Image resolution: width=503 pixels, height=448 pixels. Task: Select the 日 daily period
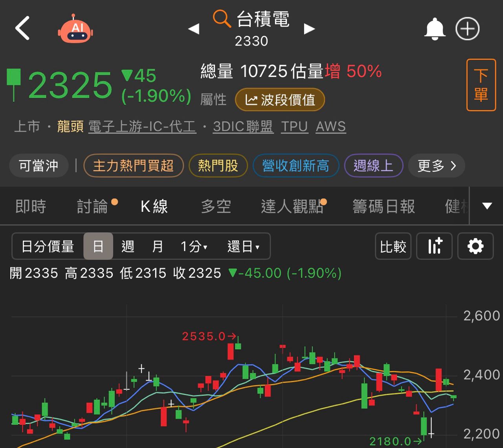click(98, 246)
